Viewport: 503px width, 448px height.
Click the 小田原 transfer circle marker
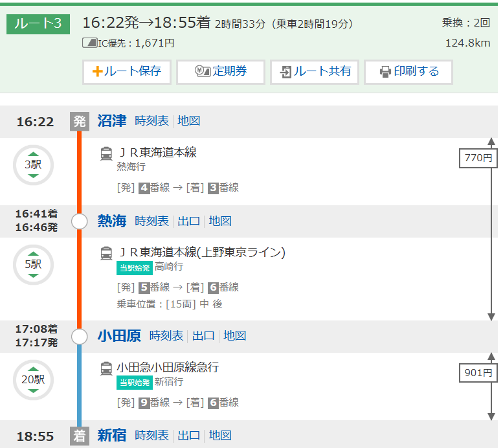tap(80, 337)
